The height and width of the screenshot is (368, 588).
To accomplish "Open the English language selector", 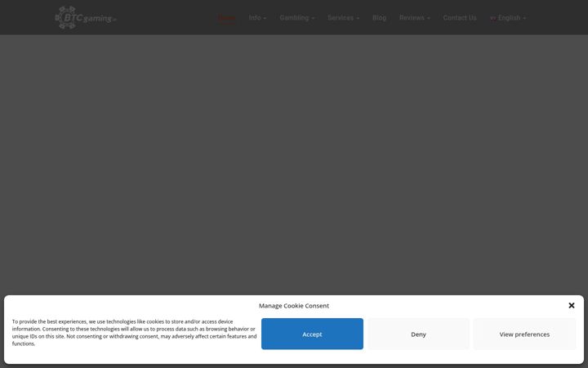I will [508, 18].
